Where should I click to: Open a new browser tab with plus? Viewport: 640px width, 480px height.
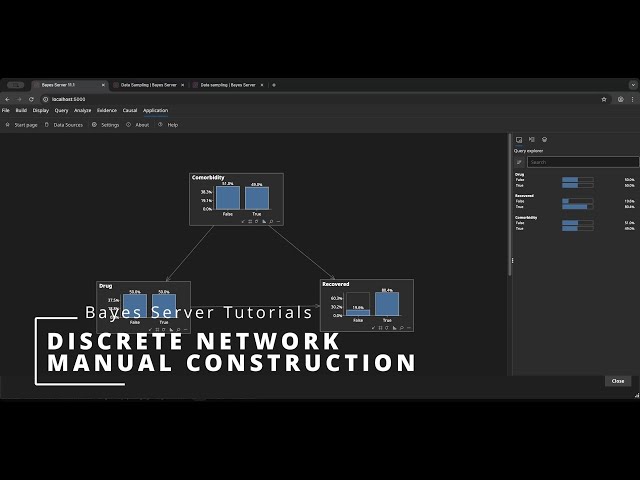274,85
